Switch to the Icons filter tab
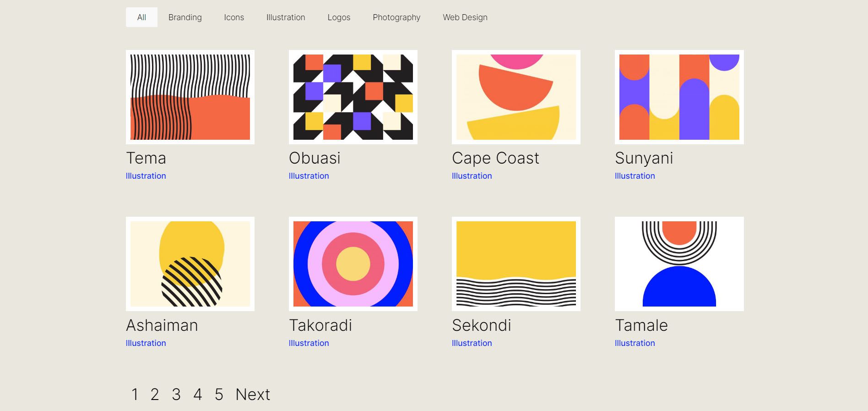The image size is (868, 411). tap(234, 17)
